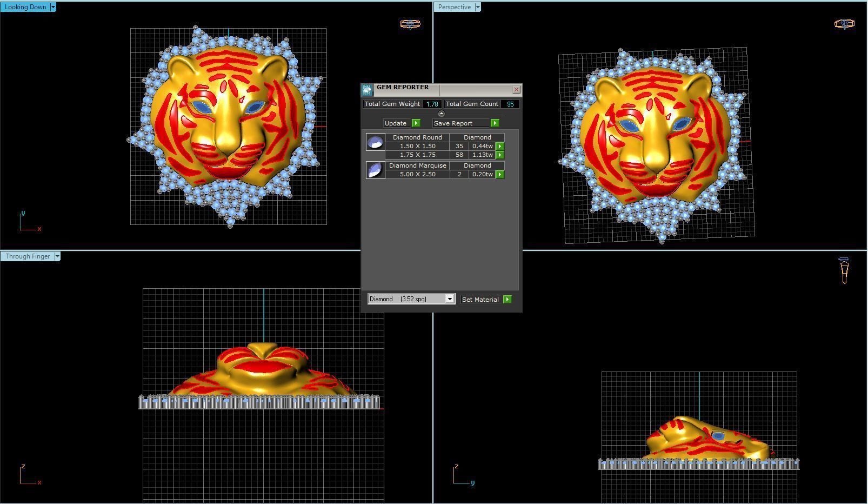Image resolution: width=868 pixels, height=504 pixels.
Task: Click the Through Finger viewport label
Action: click(27, 256)
